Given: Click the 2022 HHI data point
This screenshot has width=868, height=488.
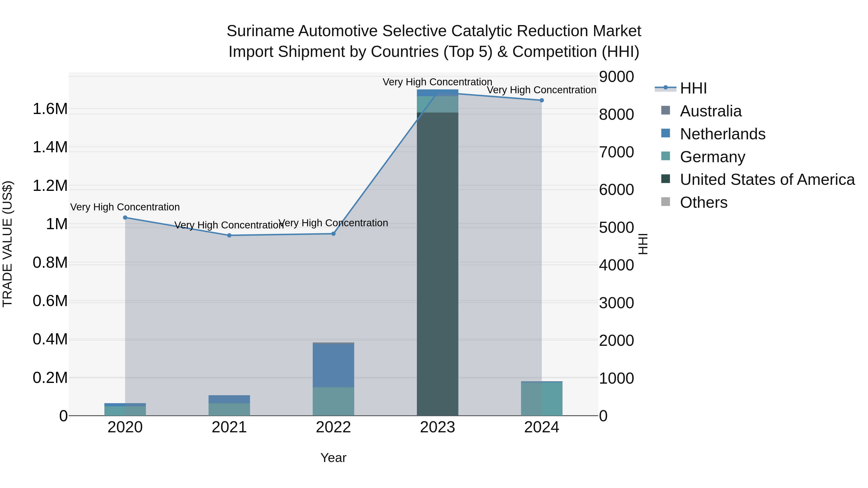Looking at the screenshot, I should 333,234.
